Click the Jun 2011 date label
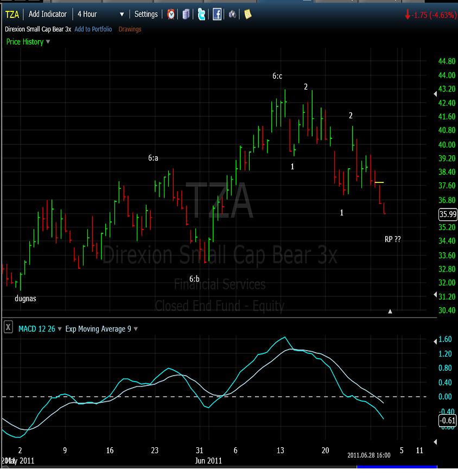The width and height of the screenshot is (458, 476). click(208, 461)
